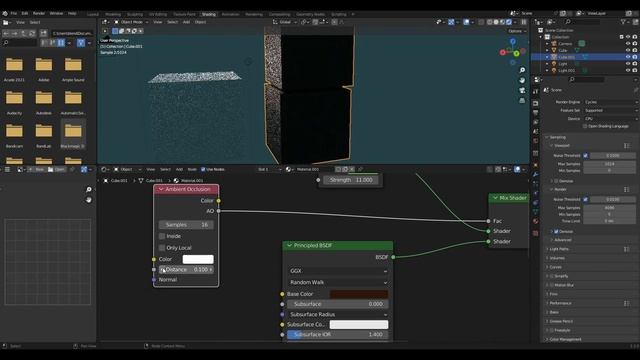This screenshot has width=640, height=360.
Task: Open the Render properties tab icon
Action: [536, 103]
